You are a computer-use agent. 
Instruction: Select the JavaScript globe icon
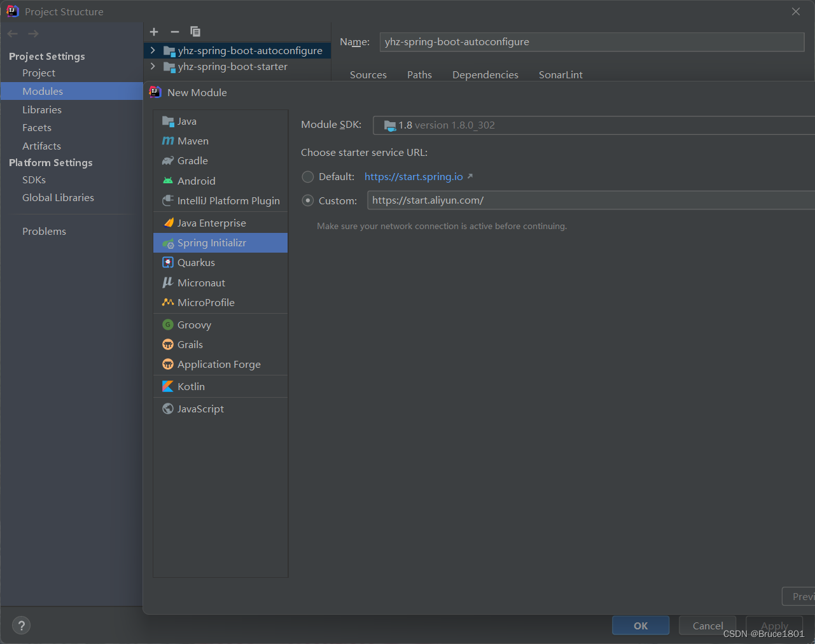(168, 409)
